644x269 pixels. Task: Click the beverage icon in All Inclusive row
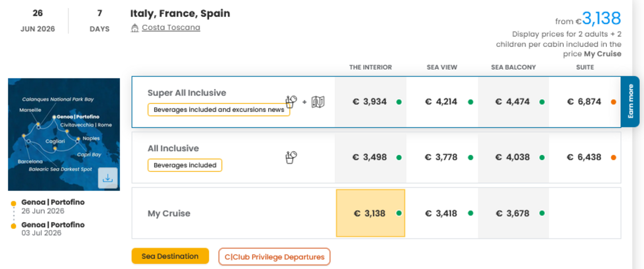(291, 157)
